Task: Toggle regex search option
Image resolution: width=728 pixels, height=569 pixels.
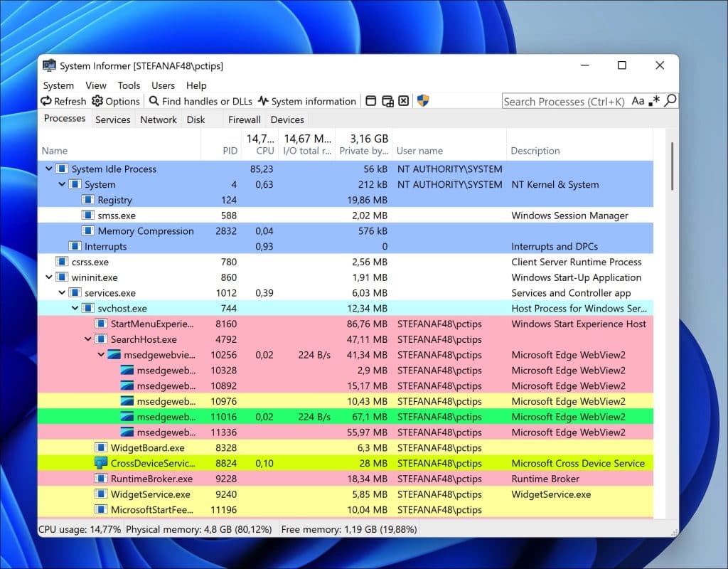Action: pos(654,101)
